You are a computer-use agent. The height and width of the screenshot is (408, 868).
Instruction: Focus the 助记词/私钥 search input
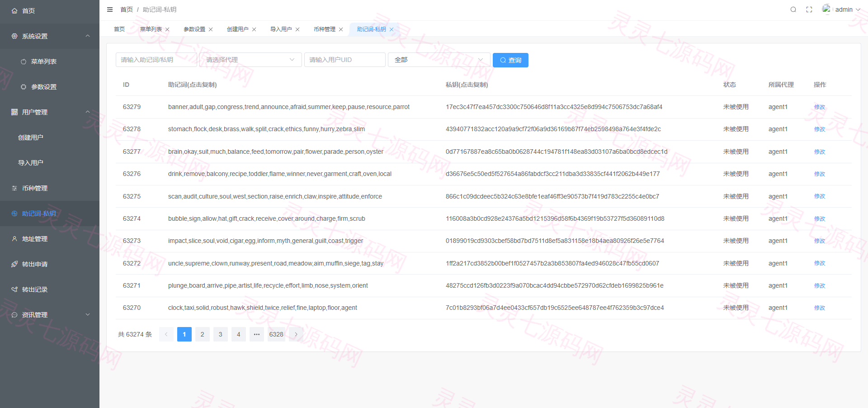[x=156, y=60]
